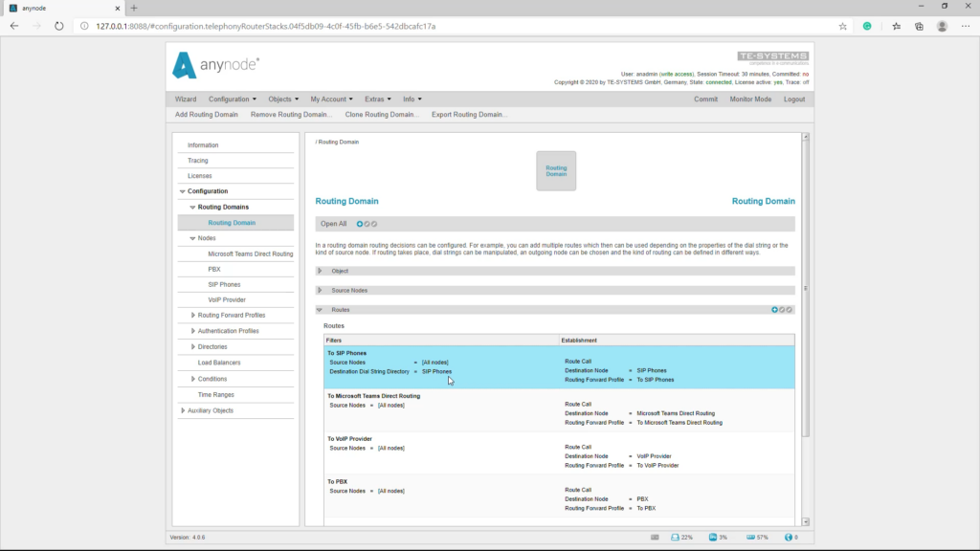Click the site information icon in address bar
Viewport: 980px width, 551px height.
coord(84,26)
